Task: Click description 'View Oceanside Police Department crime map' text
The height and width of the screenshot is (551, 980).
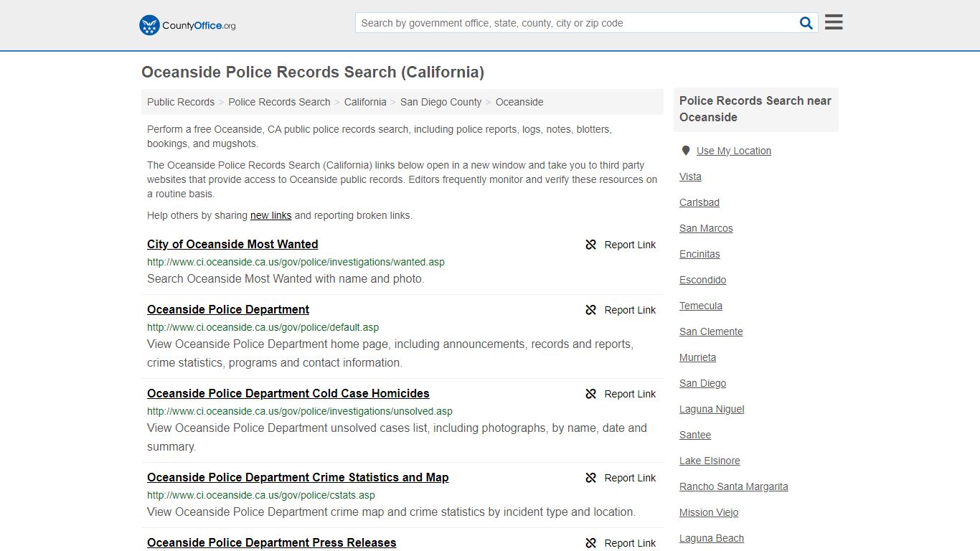Action: pyautogui.click(x=391, y=512)
